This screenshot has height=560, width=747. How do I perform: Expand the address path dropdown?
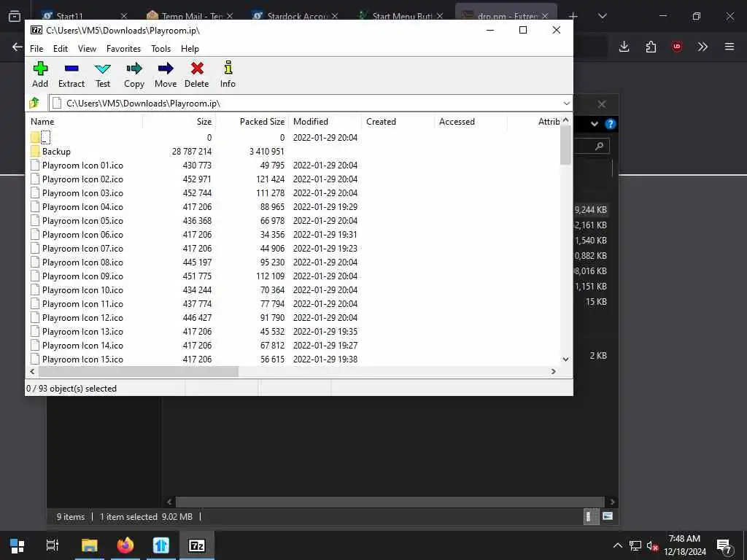(566, 104)
